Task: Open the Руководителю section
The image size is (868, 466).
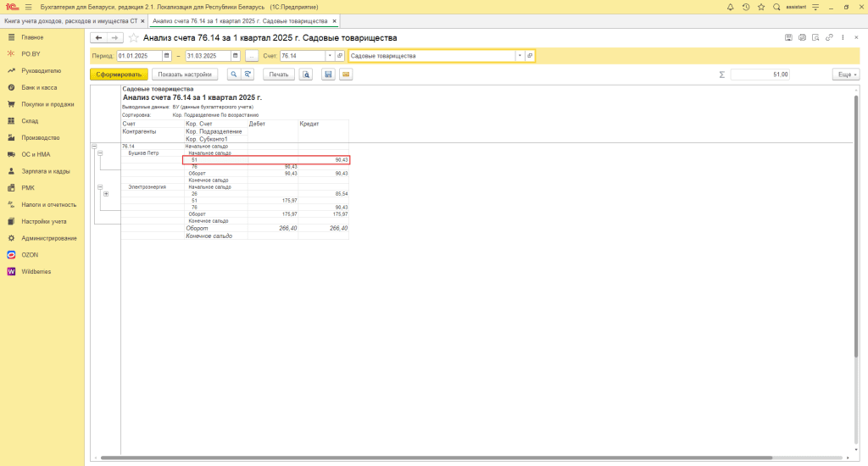Action: pos(42,71)
